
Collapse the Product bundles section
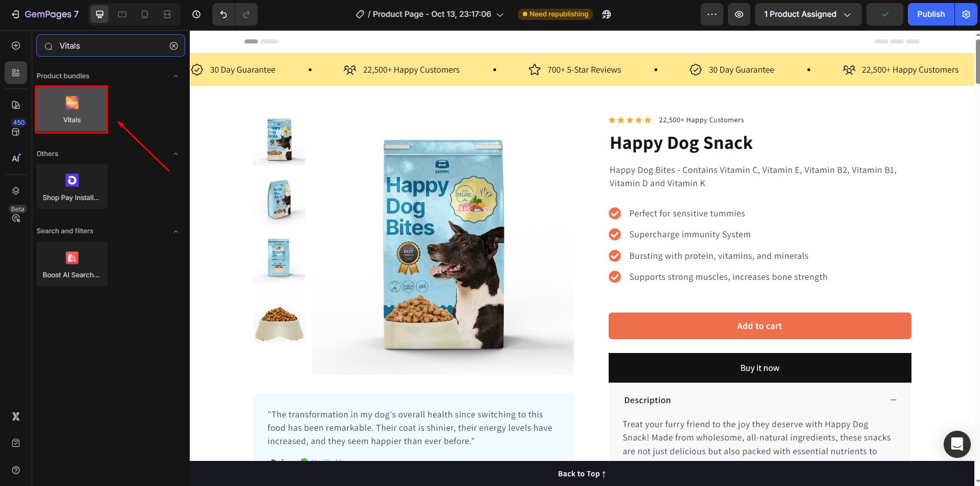176,76
